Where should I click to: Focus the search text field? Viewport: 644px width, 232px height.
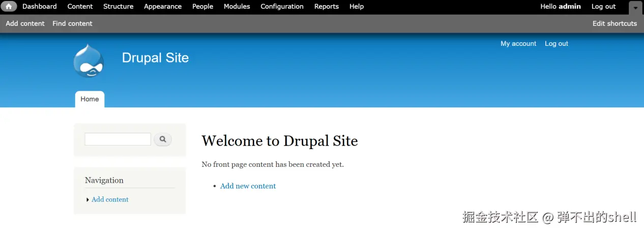(118, 139)
